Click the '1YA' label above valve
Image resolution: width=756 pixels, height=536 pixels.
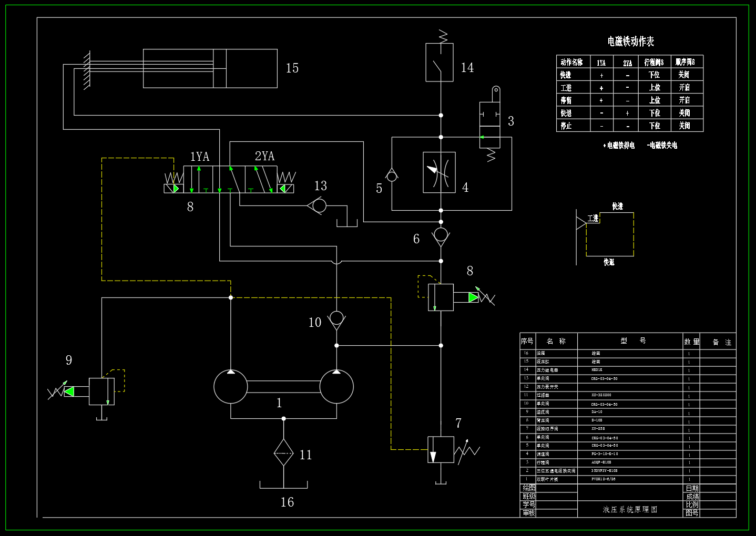coord(200,156)
